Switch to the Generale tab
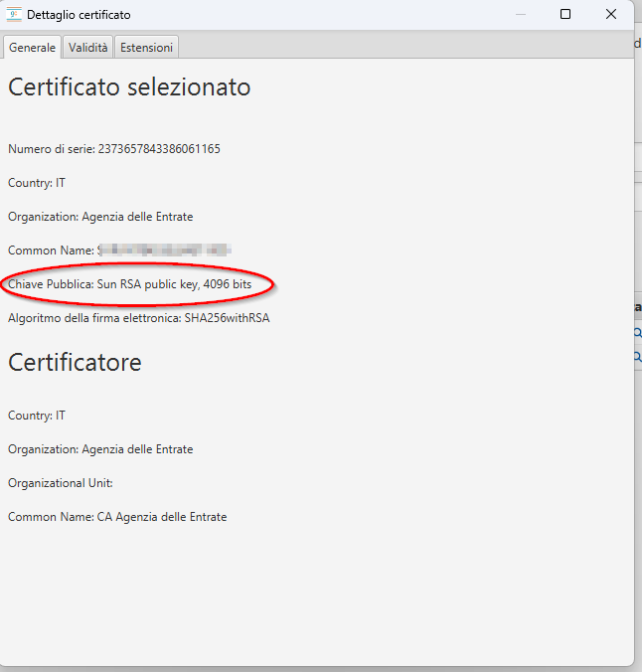This screenshot has height=672, width=642. pos(32,47)
